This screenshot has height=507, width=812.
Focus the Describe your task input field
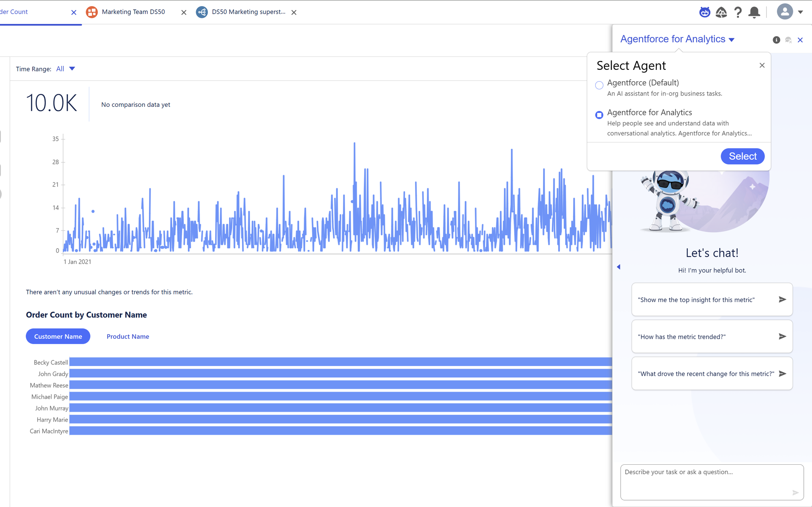point(712,482)
